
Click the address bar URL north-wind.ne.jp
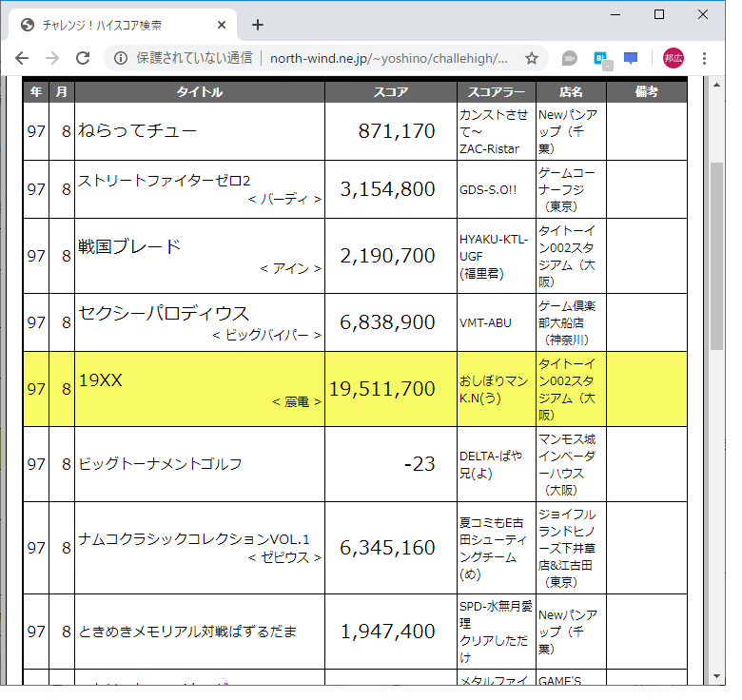[388, 58]
